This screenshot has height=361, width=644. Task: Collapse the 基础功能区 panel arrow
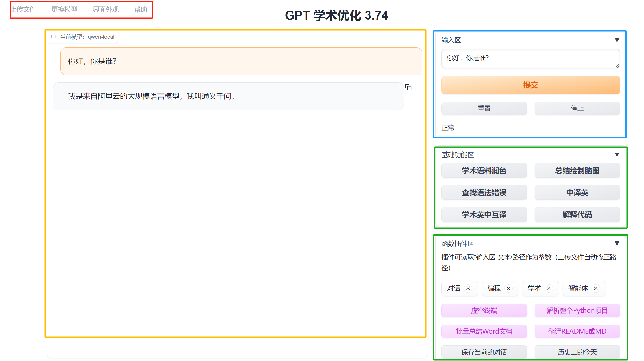[x=617, y=155]
